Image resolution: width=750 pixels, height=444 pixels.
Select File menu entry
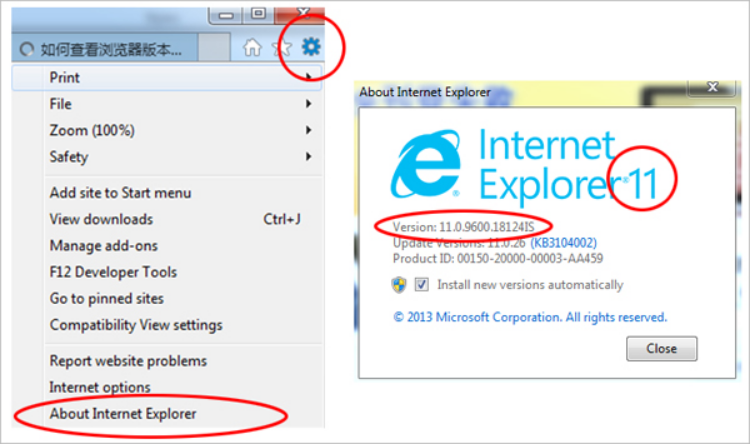pyautogui.click(x=167, y=104)
